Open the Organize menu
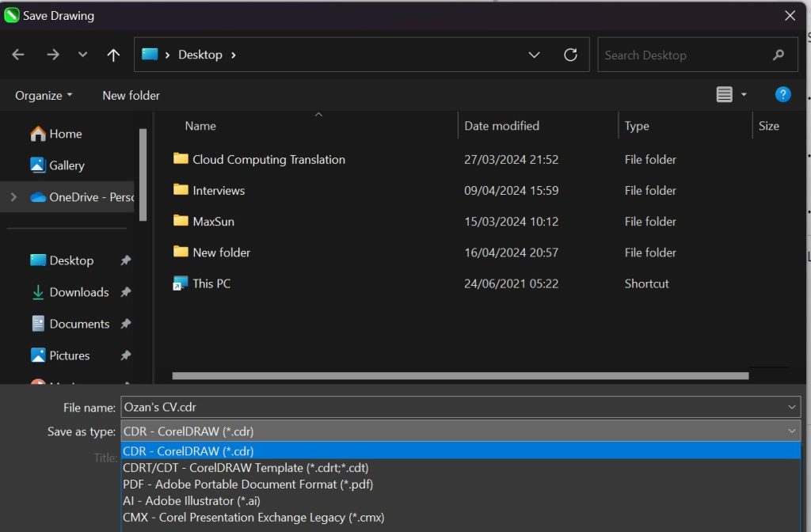Viewport: 811px width, 532px height. [x=44, y=96]
